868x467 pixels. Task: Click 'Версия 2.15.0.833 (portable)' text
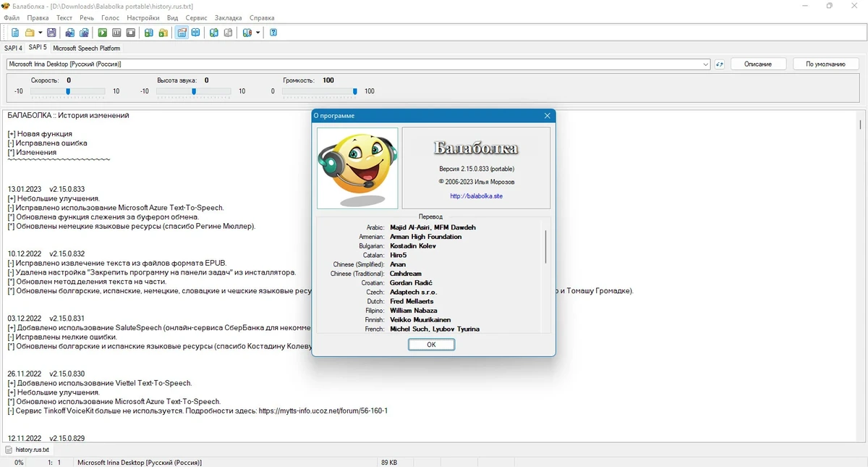(x=477, y=169)
